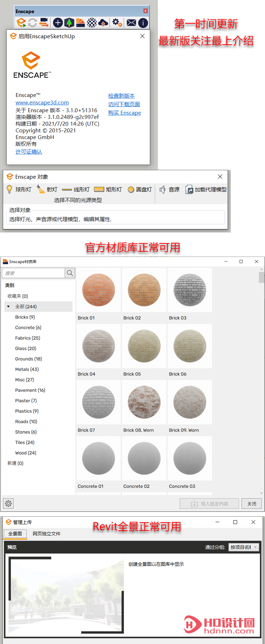The width and height of the screenshot is (265, 644).
Task: Add a 矩形灯 rectangular light
Action: 108,189
